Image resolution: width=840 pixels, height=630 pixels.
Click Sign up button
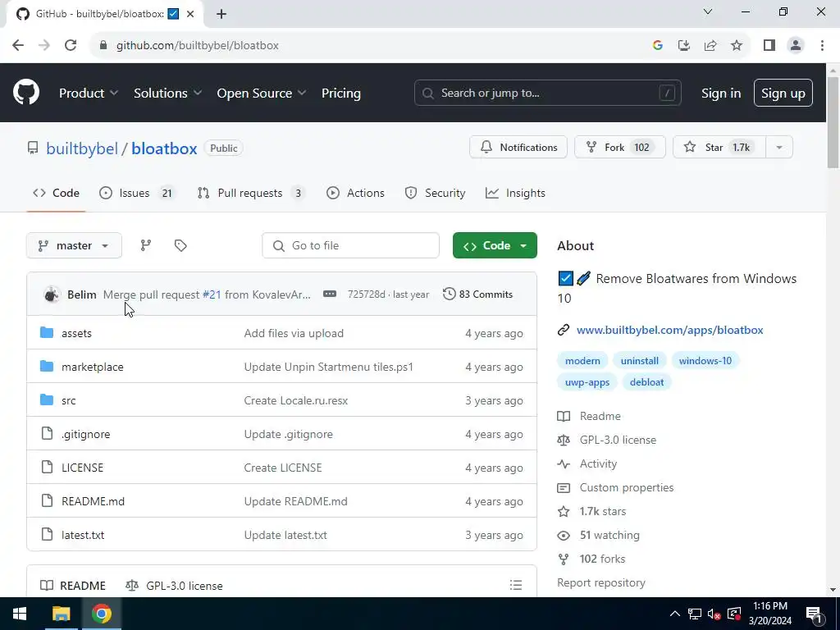click(x=783, y=93)
